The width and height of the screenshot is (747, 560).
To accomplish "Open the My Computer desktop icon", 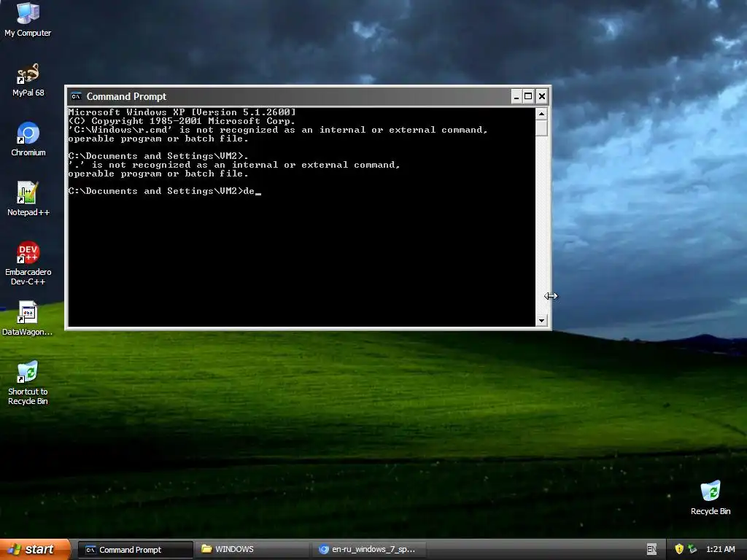I will click(x=28, y=19).
